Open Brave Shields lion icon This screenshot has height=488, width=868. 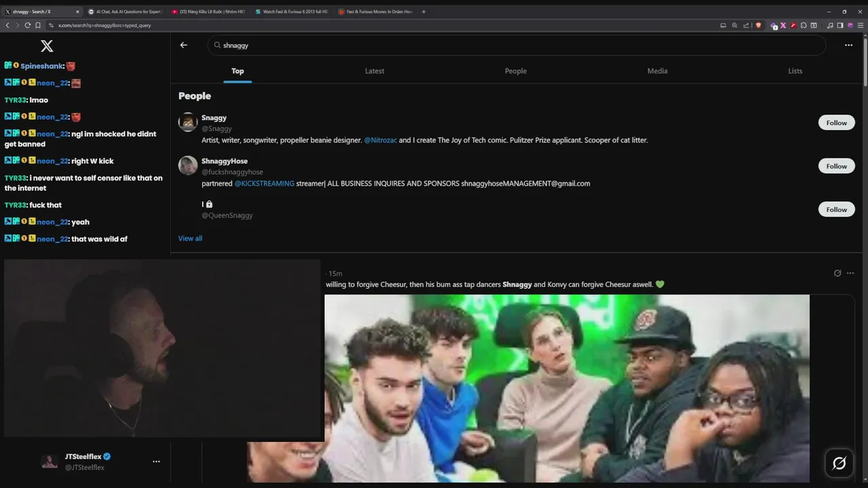758,25
